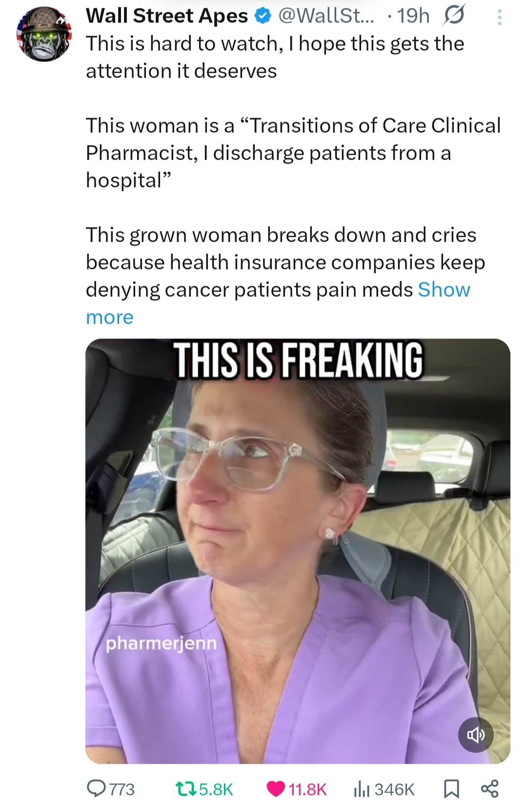Click the blue verified badge

[x=263, y=16]
